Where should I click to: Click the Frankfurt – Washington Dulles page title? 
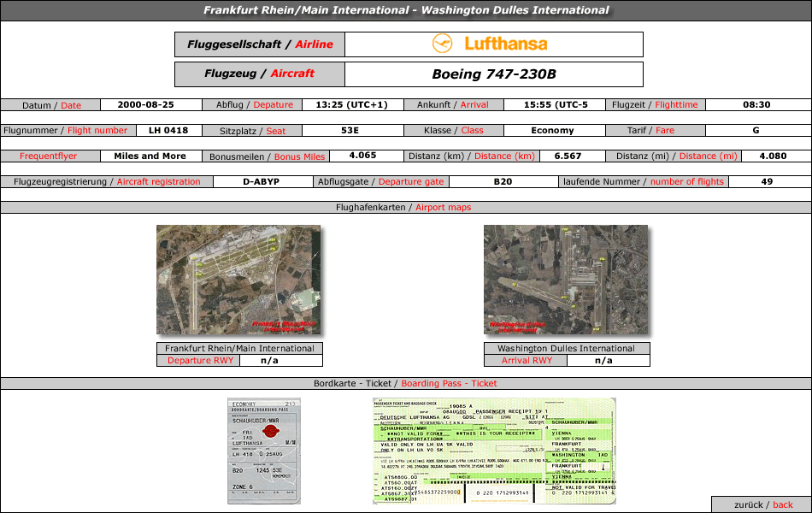(406, 10)
